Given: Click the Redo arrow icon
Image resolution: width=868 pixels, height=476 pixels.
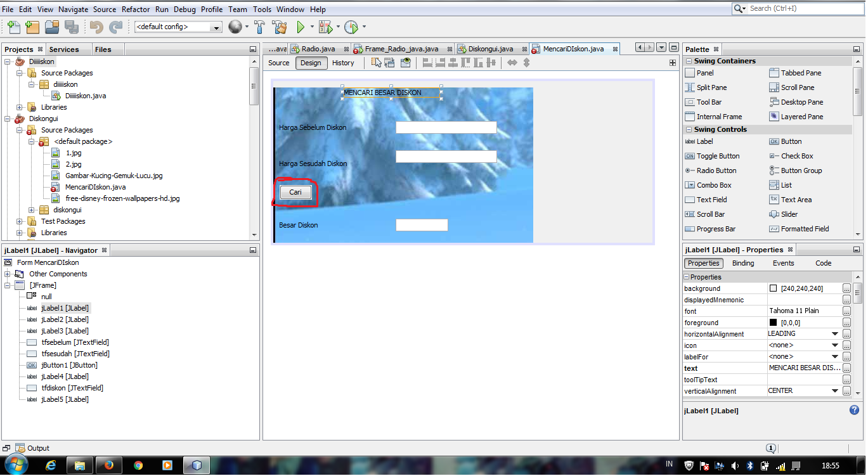Looking at the screenshot, I should (116, 27).
